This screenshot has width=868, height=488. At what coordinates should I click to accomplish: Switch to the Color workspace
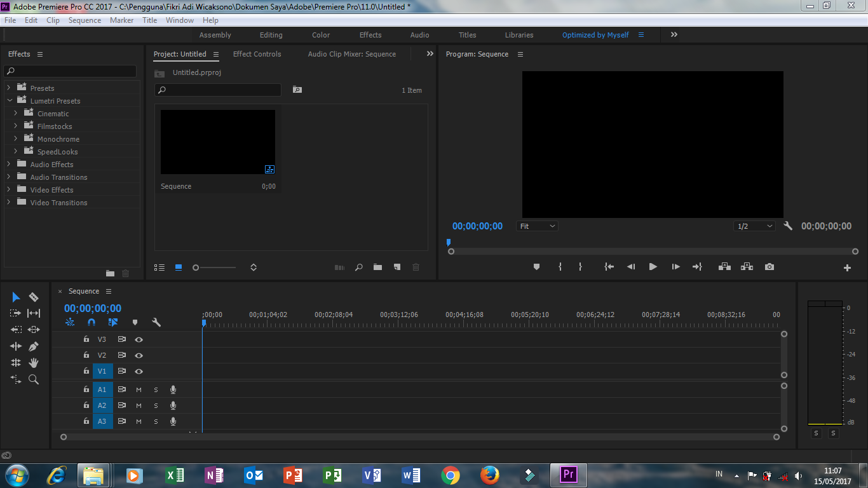pyautogui.click(x=321, y=35)
